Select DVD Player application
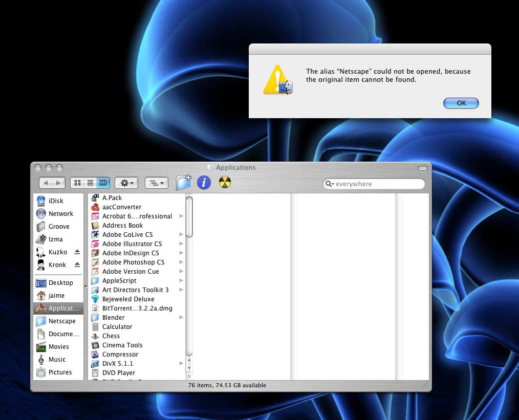519x420 pixels. pos(137,373)
